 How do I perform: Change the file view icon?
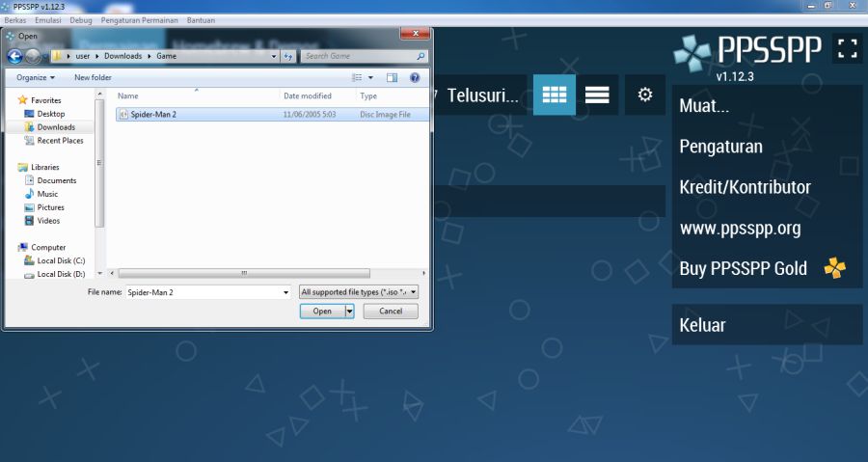pos(357,77)
